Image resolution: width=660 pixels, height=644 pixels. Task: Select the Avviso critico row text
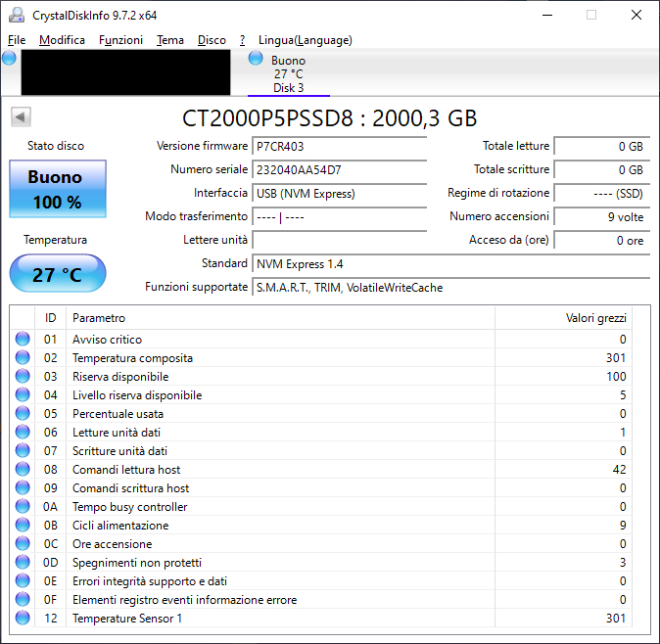(x=108, y=339)
